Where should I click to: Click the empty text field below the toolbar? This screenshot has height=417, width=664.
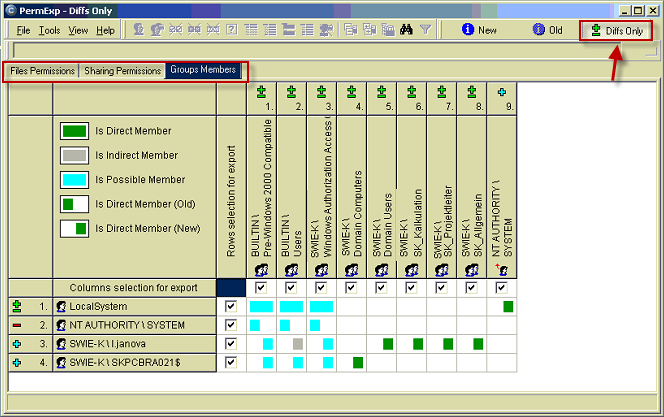click(319, 50)
